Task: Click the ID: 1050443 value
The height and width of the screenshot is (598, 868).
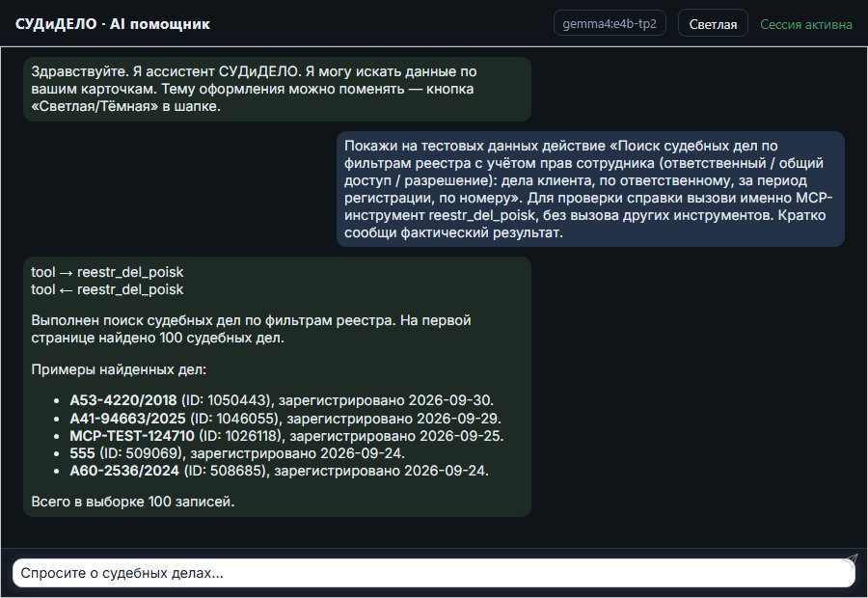Action: (228, 399)
